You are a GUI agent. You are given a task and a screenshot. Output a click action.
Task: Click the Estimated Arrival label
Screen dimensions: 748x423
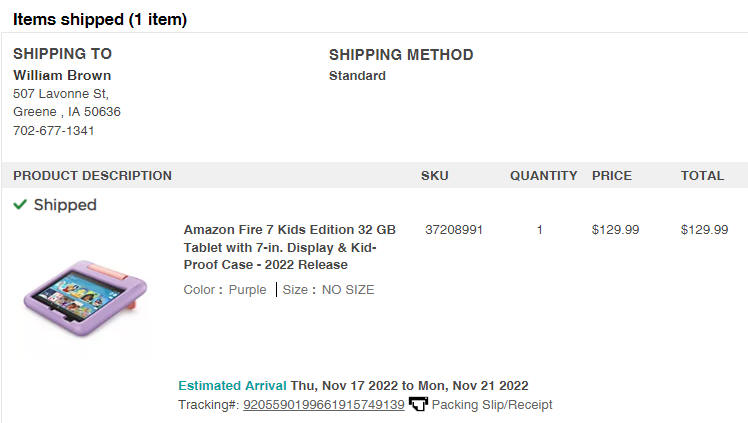(x=232, y=385)
